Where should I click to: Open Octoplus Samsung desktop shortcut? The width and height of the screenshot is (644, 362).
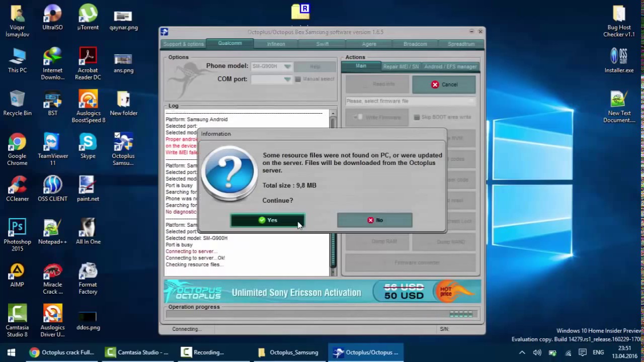click(x=123, y=149)
